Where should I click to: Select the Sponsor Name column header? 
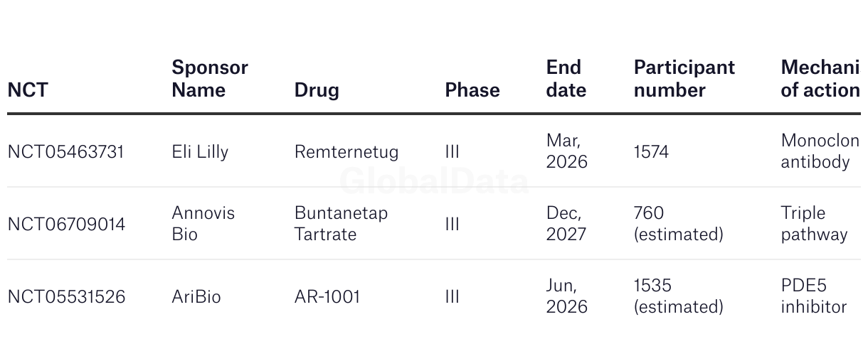click(x=210, y=79)
